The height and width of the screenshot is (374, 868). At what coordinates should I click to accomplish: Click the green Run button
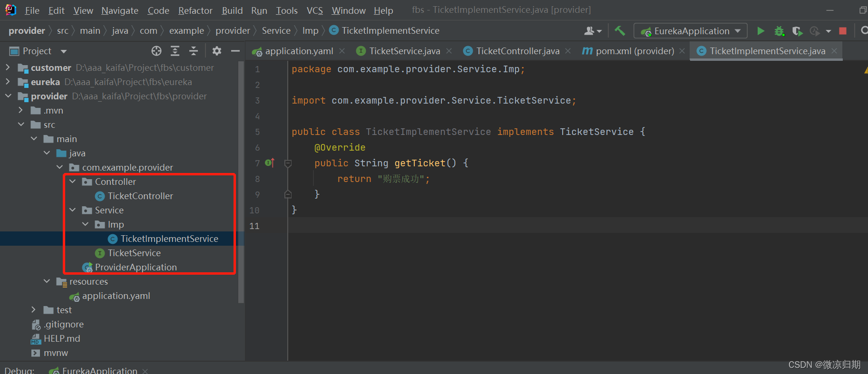tap(761, 31)
